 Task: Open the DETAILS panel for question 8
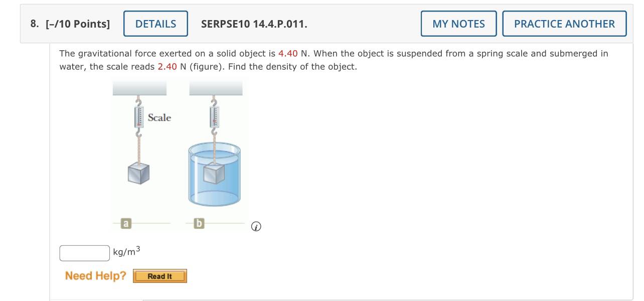(x=155, y=24)
